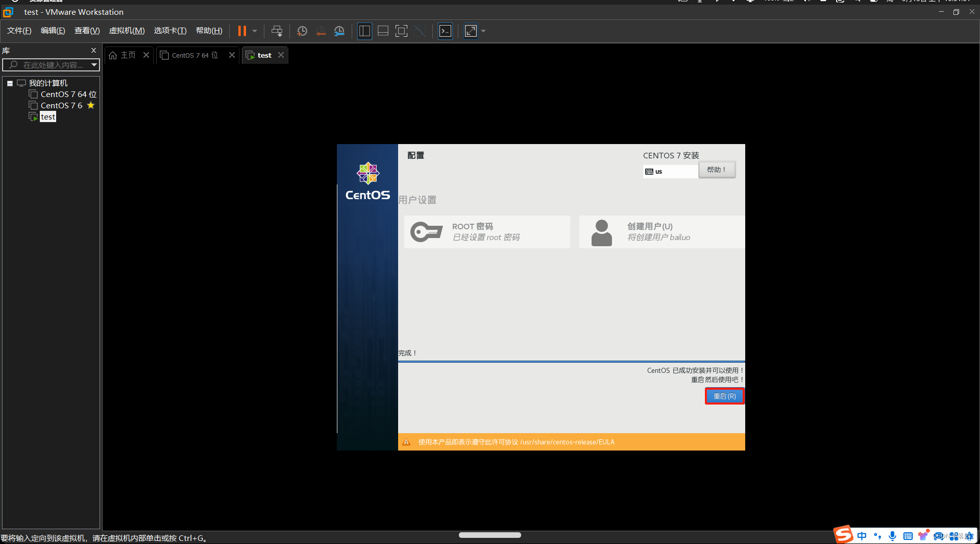Click the VMware Workstation title bar icon
Image resolution: width=980 pixels, height=544 pixels.
(8, 12)
